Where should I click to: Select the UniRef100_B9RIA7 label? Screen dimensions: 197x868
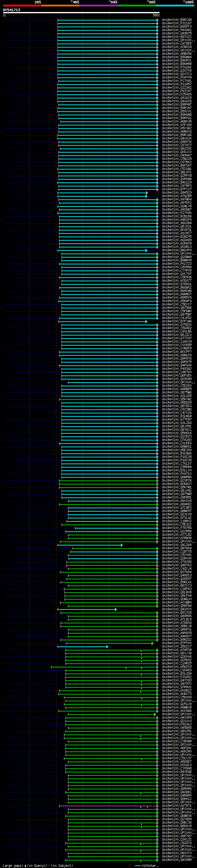pos(176,108)
